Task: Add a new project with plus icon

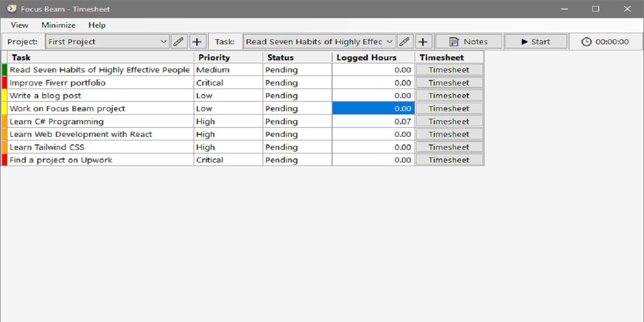Action: click(198, 42)
